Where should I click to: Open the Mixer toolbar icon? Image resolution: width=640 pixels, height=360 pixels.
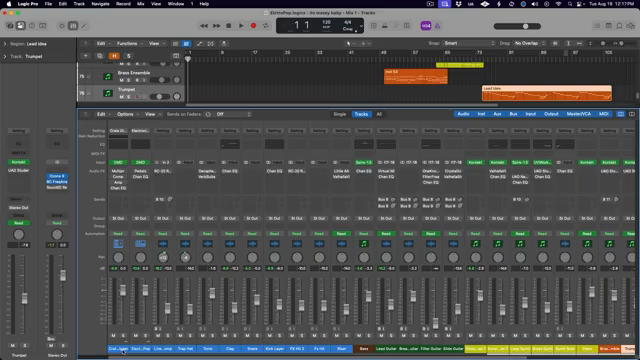tap(73, 26)
